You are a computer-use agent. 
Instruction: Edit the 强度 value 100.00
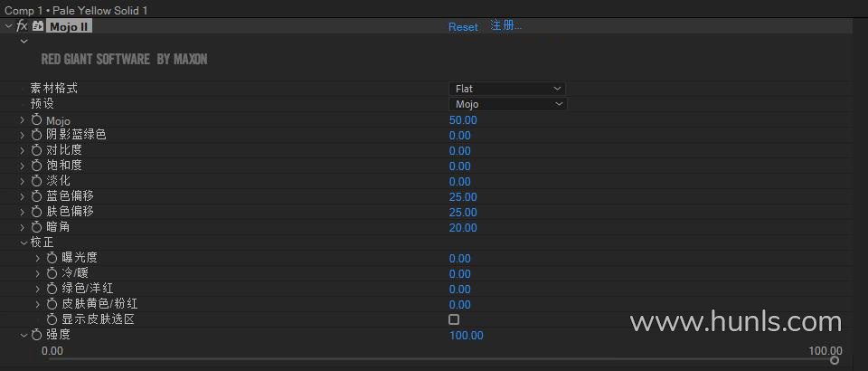[467, 336]
